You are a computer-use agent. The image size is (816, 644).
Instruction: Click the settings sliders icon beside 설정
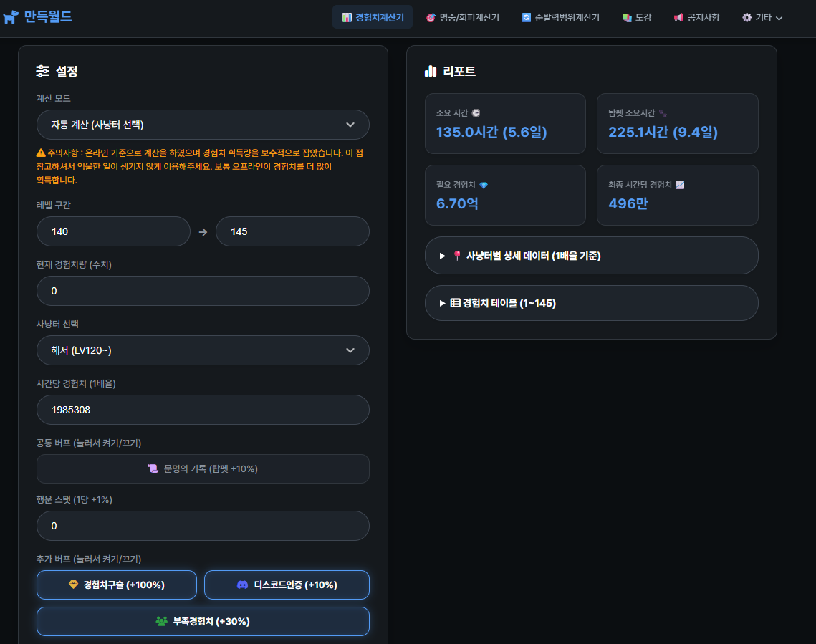42,71
